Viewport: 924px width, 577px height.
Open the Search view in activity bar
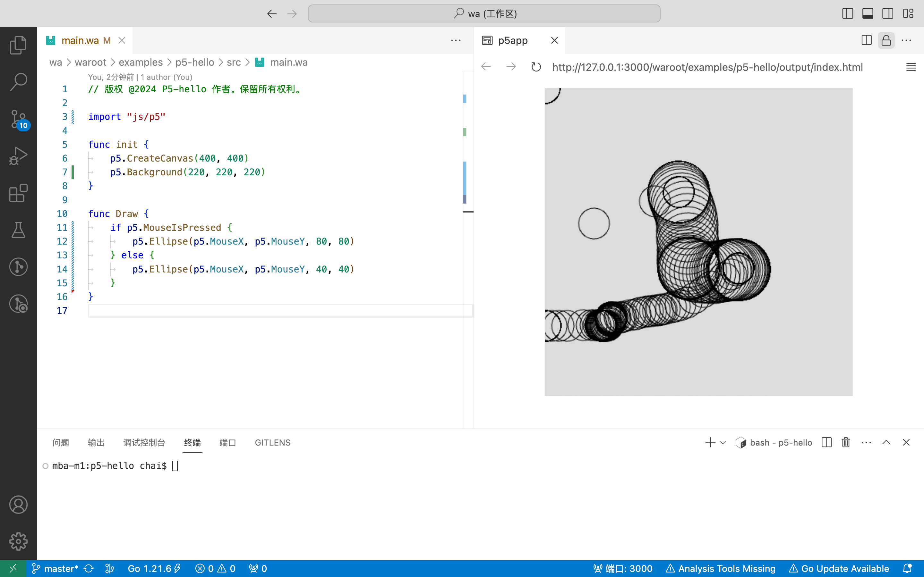[18, 82]
